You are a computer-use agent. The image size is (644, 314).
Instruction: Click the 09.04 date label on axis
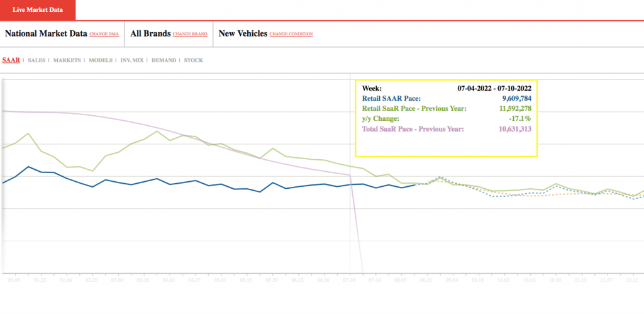pyautogui.click(x=452, y=280)
